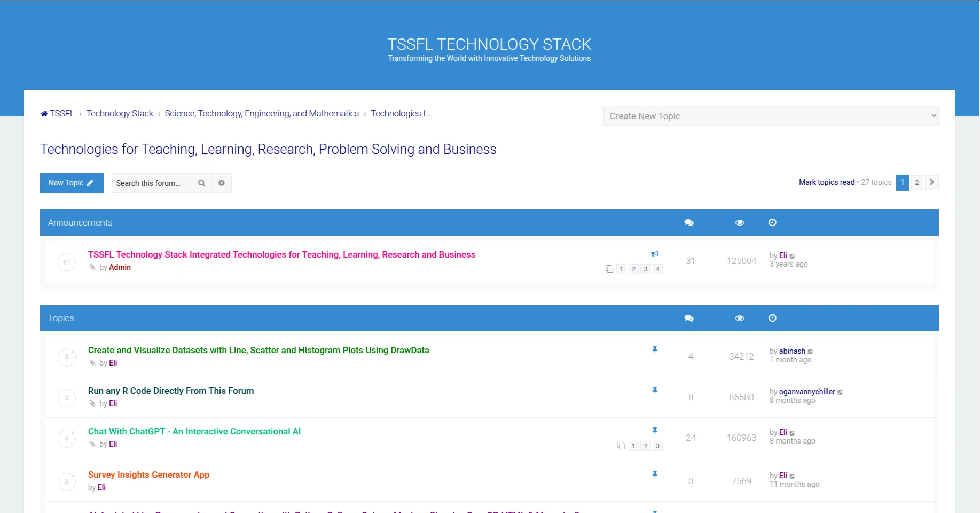Screen dimensions: 980x513
Task: Click replies icon in Topics header
Action: click(x=689, y=318)
